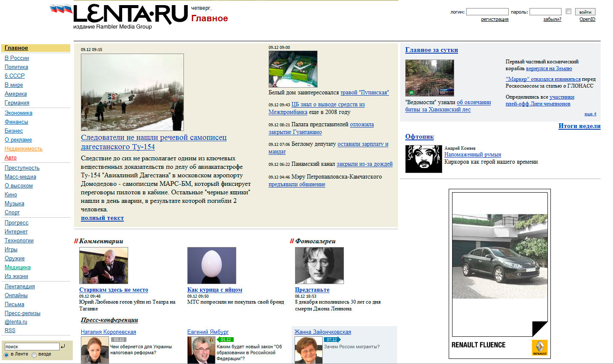This screenshot has width=613, height=364.
Task: Open Жанна Зайончковская's press conference link
Action: [x=323, y=332]
